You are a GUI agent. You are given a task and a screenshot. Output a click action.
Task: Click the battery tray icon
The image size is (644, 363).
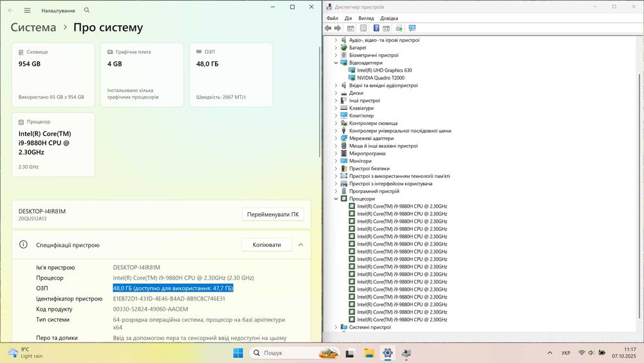click(x=601, y=353)
